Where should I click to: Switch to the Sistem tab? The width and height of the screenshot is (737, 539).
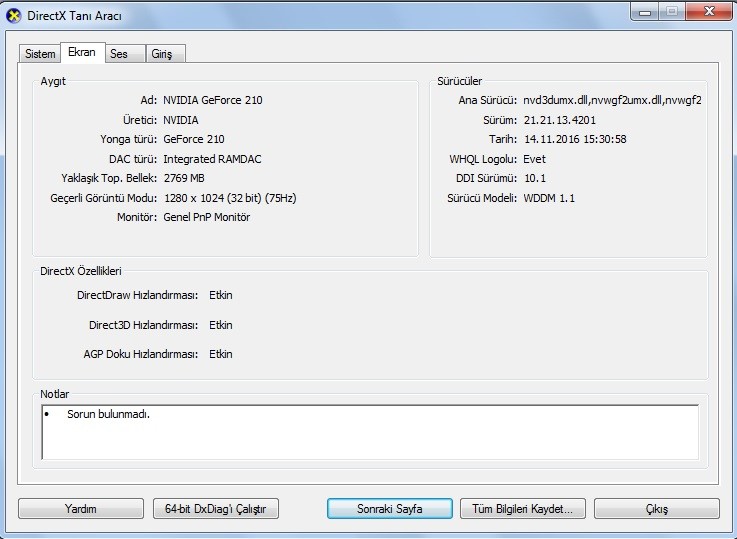click(x=40, y=54)
